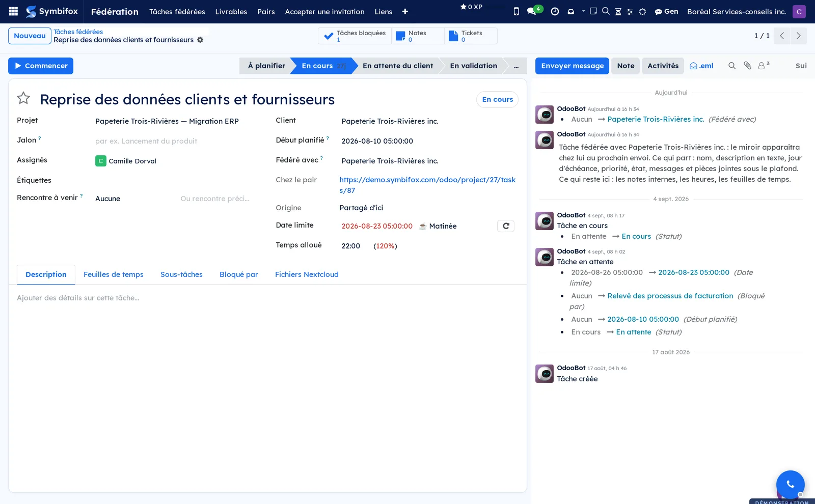The height and width of the screenshot is (504, 815).
Task: Open the mobile phone icon in navbar
Action: [x=516, y=11]
